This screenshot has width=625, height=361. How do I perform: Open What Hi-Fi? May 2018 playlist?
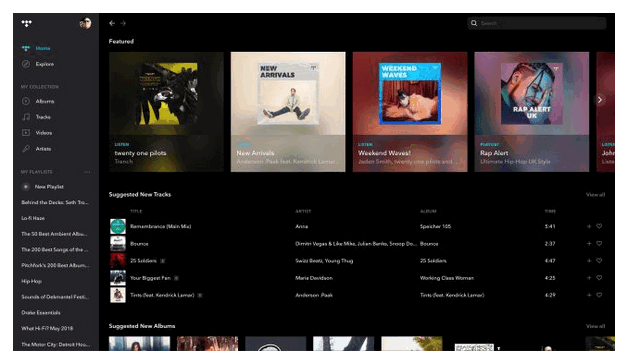[47, 328]
